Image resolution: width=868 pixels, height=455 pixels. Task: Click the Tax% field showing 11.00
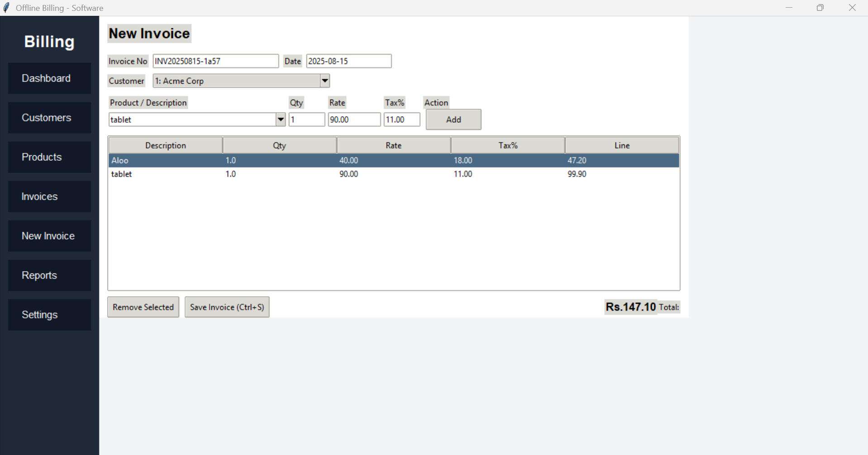[401, 120]
